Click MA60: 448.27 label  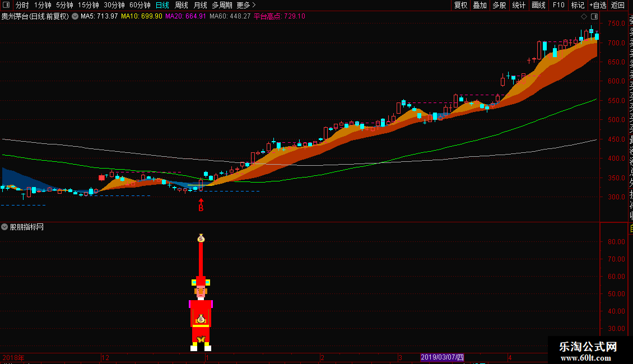pos(230,16)
